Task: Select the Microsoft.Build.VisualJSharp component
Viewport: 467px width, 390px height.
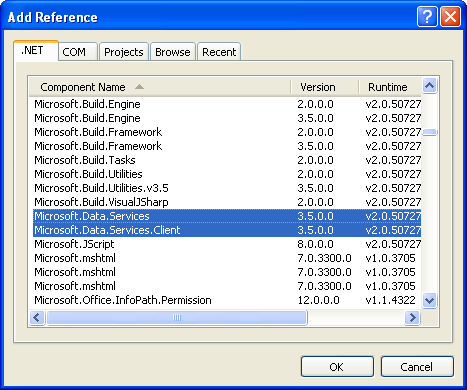Action: (227, 202)
